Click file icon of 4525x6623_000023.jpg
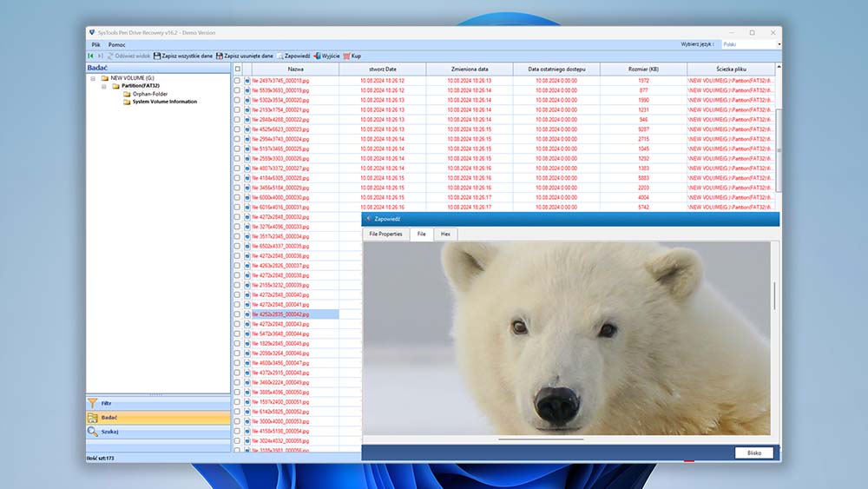 pos(247,129)
